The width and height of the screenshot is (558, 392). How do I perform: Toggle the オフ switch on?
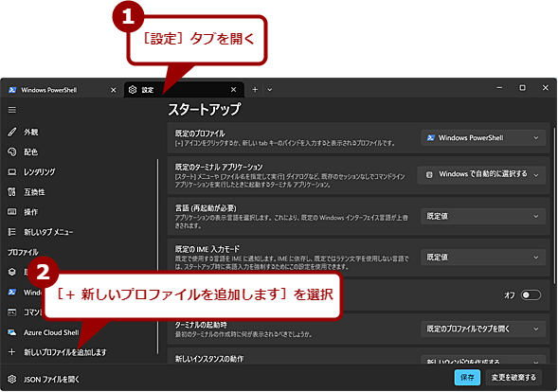click(x=531, y=294)
